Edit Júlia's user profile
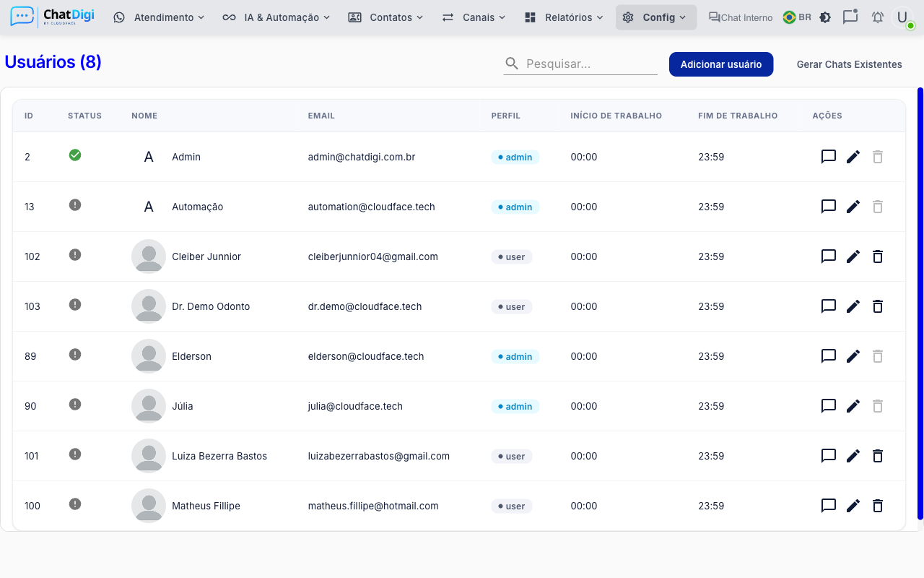Screen dimensions: 924x578 pos(853,406)
